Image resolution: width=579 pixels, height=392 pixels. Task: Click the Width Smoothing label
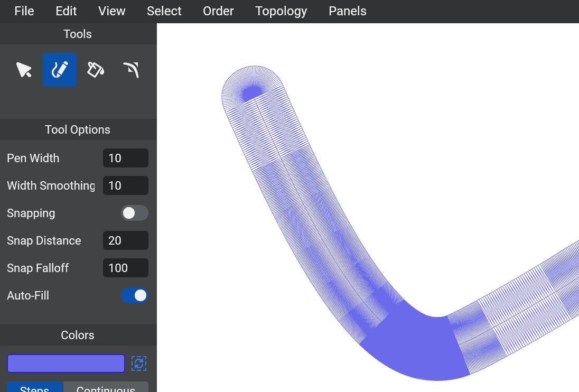click(x=51, y=185)
